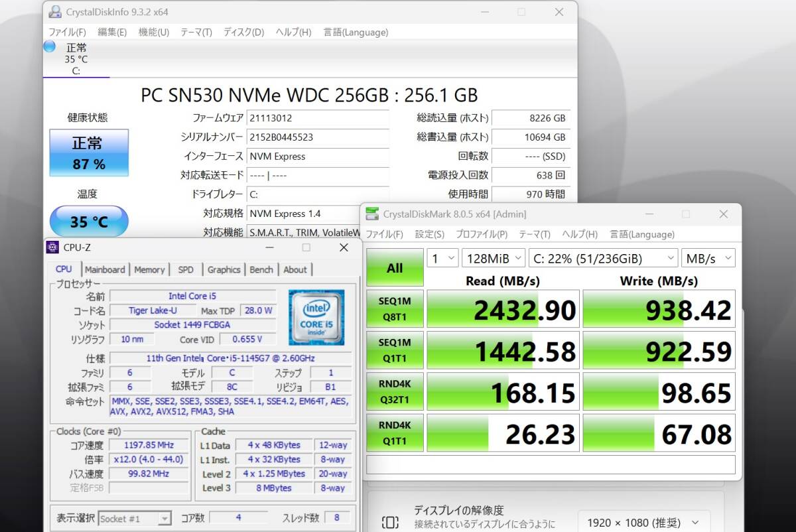Open the MB/s unit dropdown
796x532 pixels.
click(708, 258)
